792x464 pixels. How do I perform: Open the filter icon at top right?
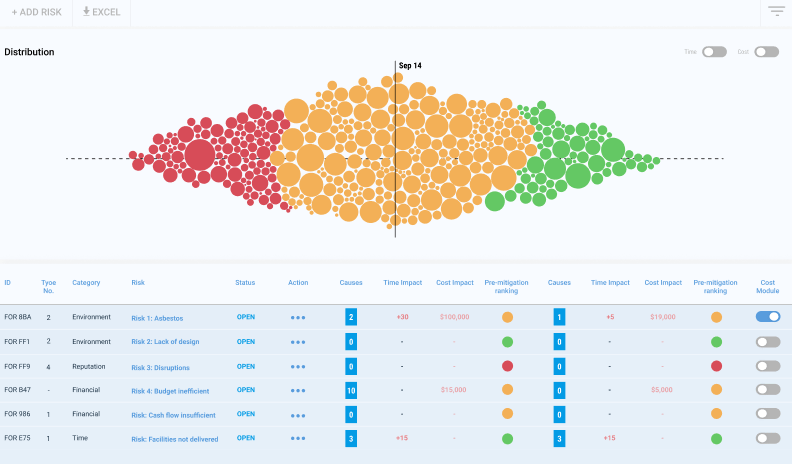click(x=776, y=11)
